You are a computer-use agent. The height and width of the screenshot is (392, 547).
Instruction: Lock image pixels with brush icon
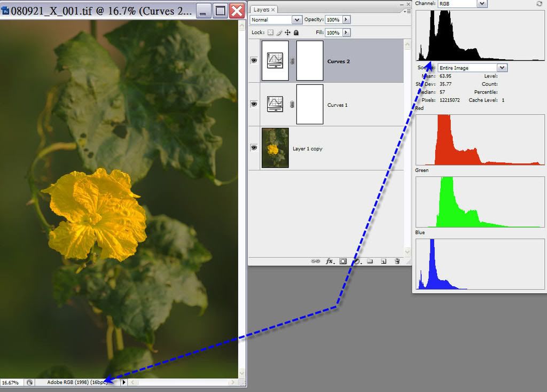tap(279, 33)
